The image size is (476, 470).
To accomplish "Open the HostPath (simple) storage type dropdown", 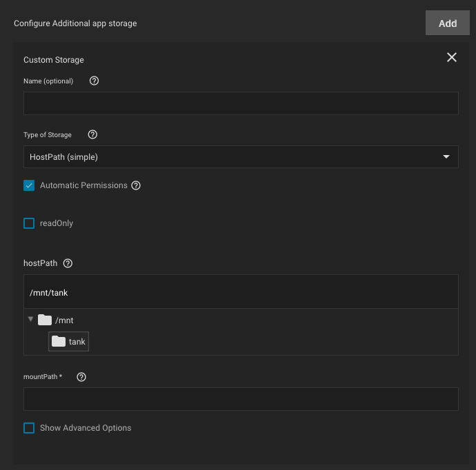I will pos(241,156).
